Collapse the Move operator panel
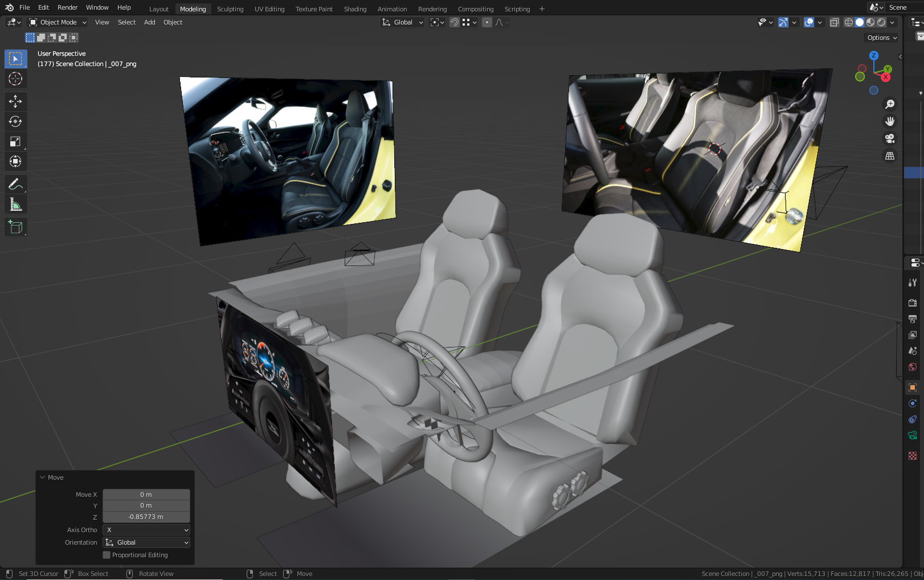Image resolution: width=924 pixels, height=580 pixels. [x=42, y=477]
